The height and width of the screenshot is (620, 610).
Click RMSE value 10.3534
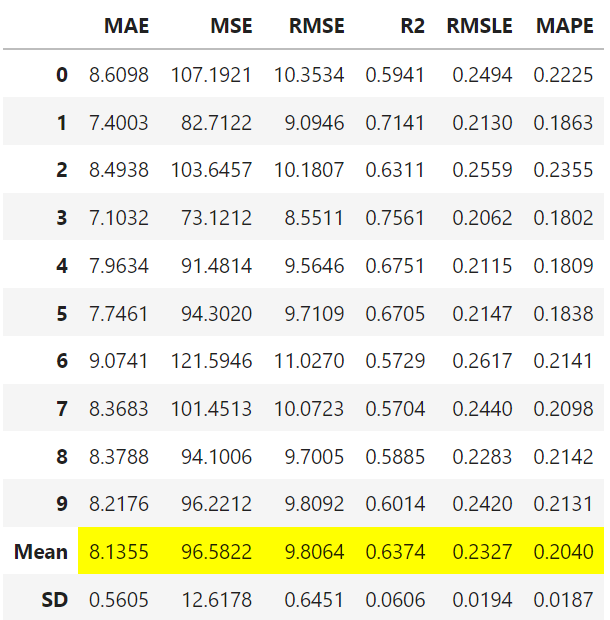[309, 75]
